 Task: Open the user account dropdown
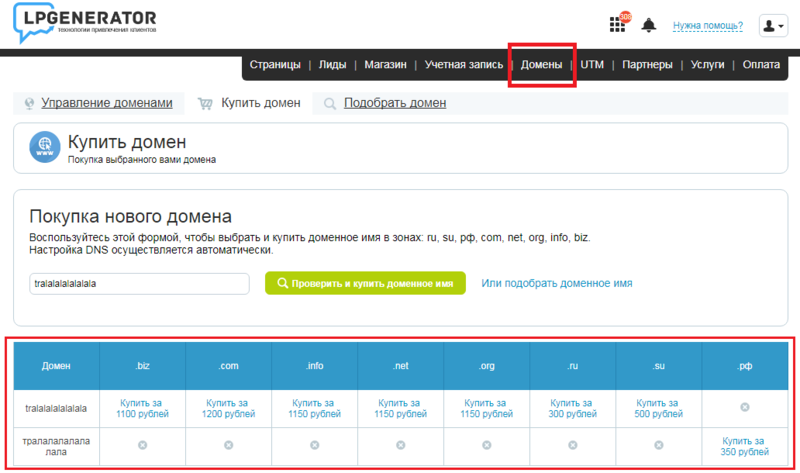tap(773, 25)
